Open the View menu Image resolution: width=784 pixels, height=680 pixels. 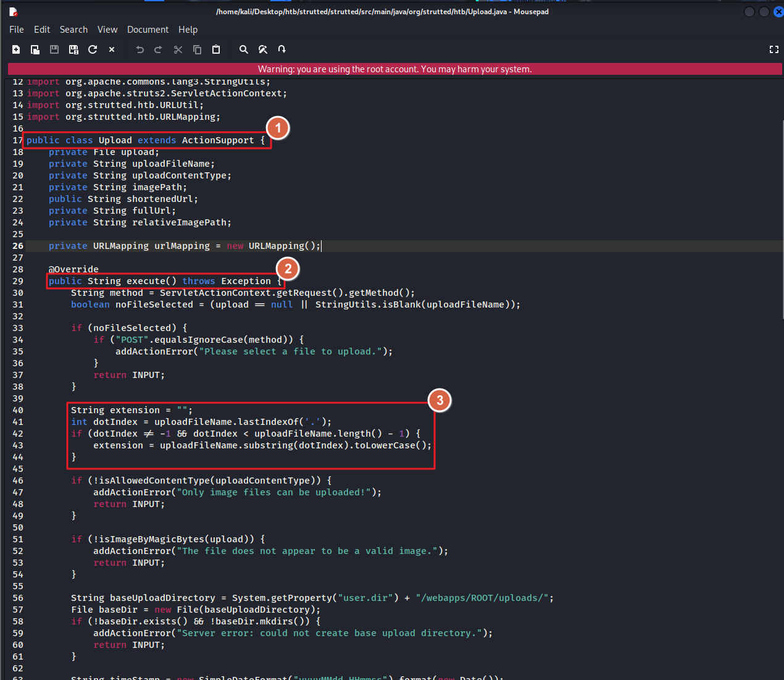coord(107,30)
